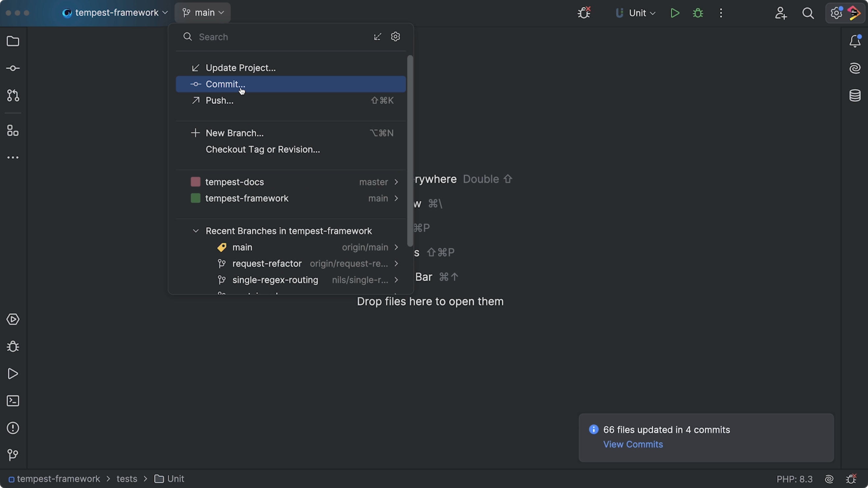Open the Commit tool window icon in sidebar
The height and width of the screenshot is (488, 868).
coord(13,68)
